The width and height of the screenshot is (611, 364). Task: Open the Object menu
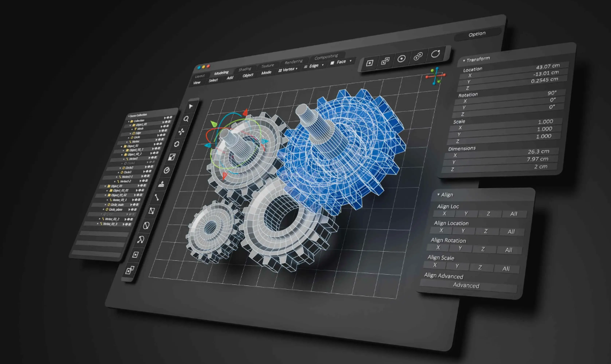248,75
